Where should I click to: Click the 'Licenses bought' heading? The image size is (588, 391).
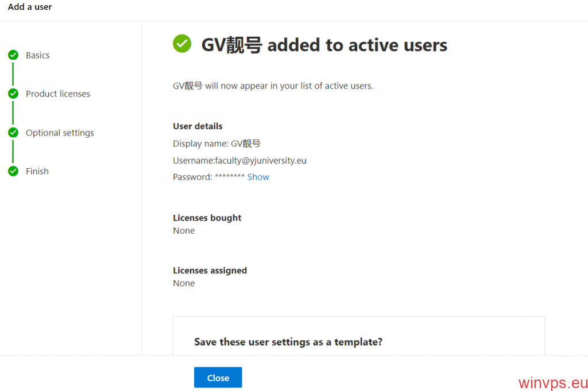coord(207,218)
